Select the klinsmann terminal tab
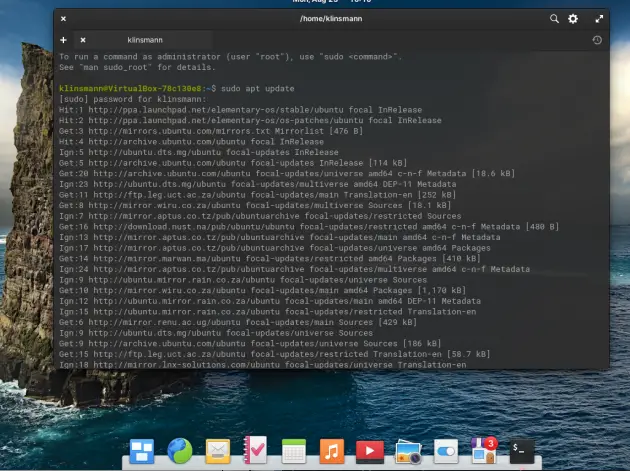 tap(145, 40)
